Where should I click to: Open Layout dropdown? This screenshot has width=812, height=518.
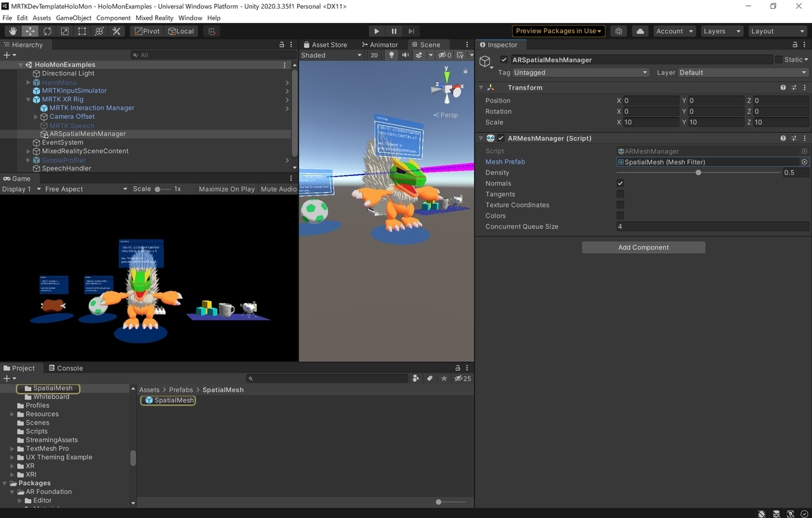[x=777, y=31]
